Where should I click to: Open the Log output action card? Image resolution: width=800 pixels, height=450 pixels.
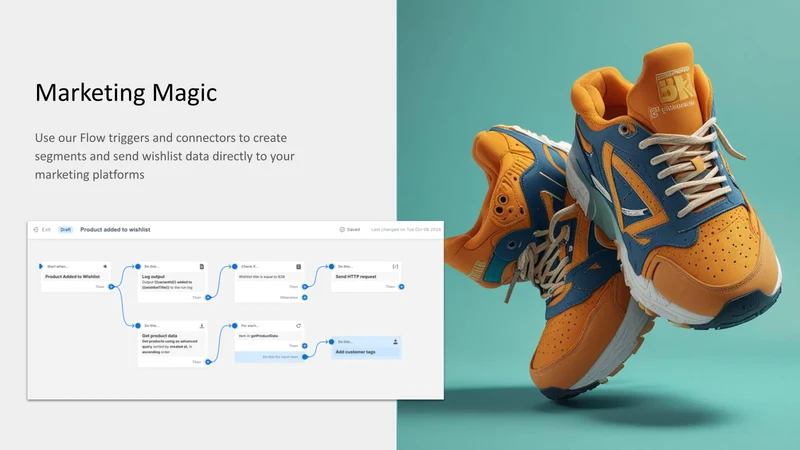tap(172, 282)
